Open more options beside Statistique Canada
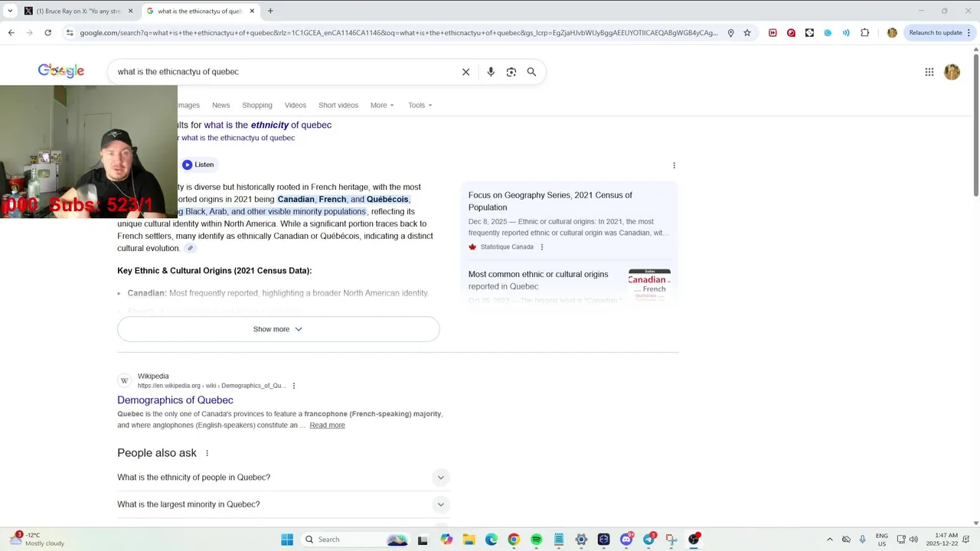Viewport: 980px width, 551px height. [x=542, y=247]
